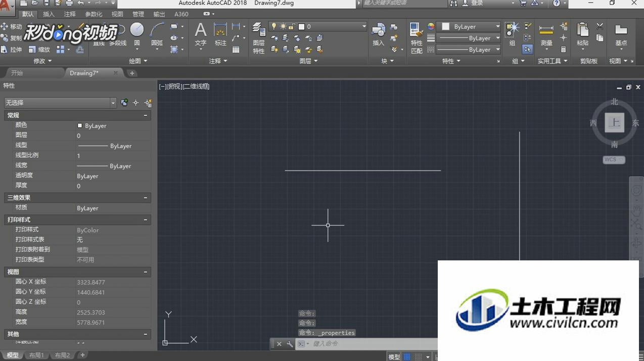644x361 pixels.
Task: Click the WCS coordinate system button
Action: (x=614, y=160)
